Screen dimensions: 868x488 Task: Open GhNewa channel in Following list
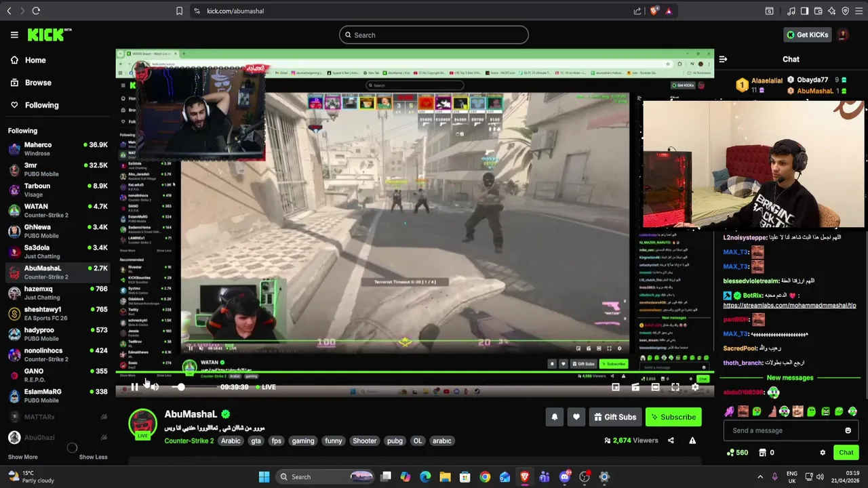[58, 231]
